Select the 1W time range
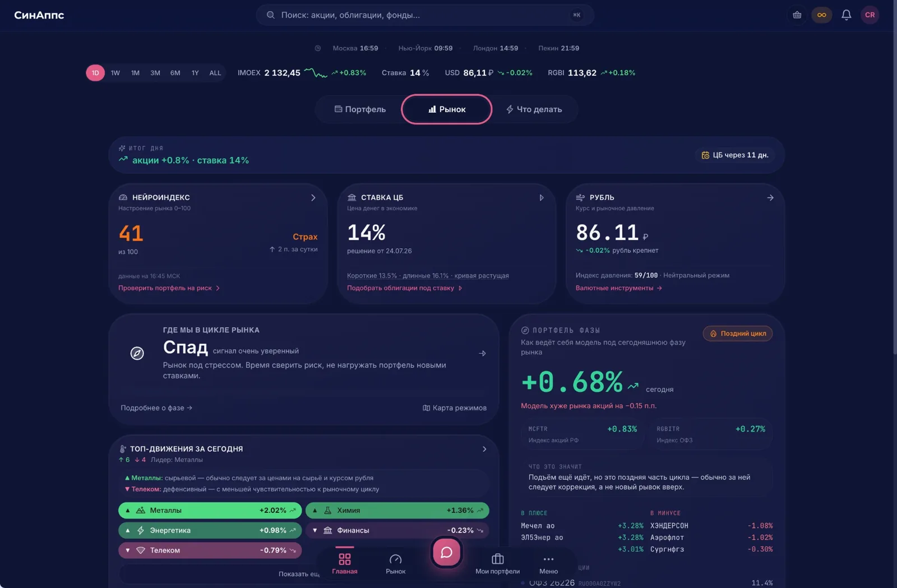897x588 pixels. [x=115, y=73]
